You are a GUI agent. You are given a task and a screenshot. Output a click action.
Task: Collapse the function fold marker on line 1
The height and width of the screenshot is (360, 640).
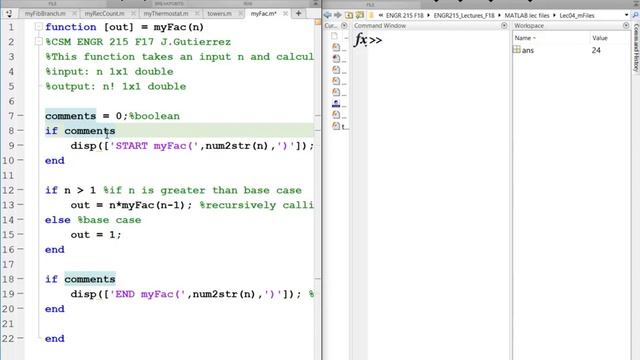click(x=38, y=27)
